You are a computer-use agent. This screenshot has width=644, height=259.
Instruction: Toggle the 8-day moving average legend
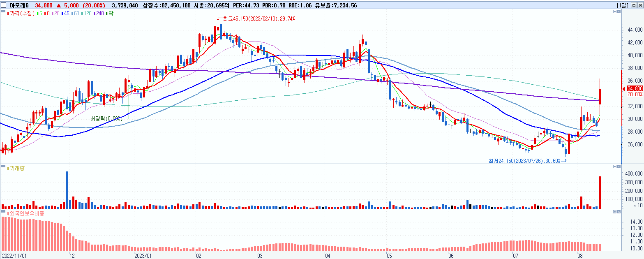pyautogui.click(x=47, y=14)
